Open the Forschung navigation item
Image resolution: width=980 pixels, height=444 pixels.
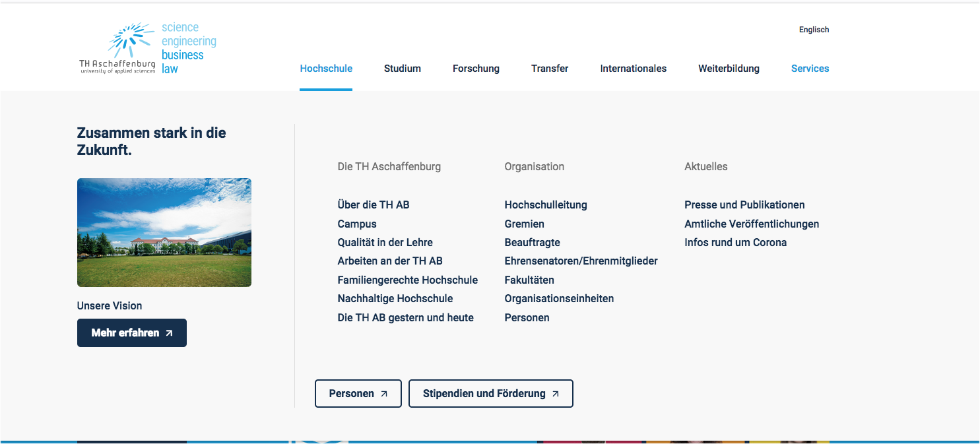(x=476, y=68)
